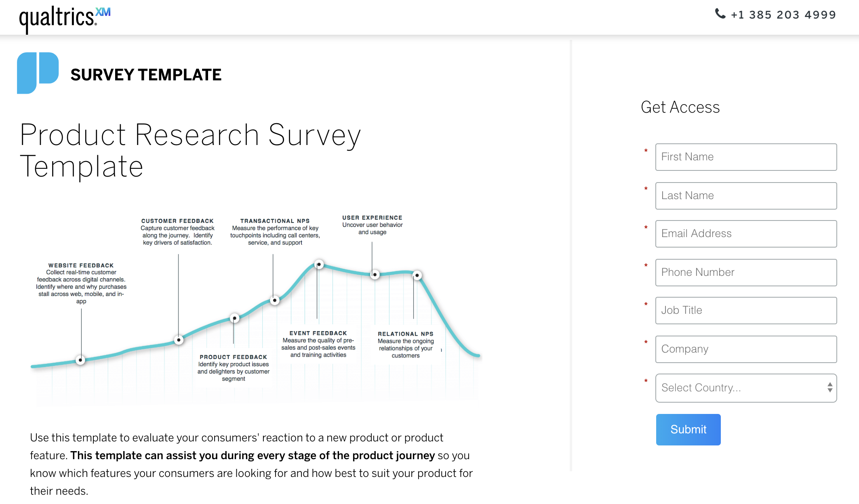Focus the First Name field
Screen dimensions: 859x504
(746, 157)
